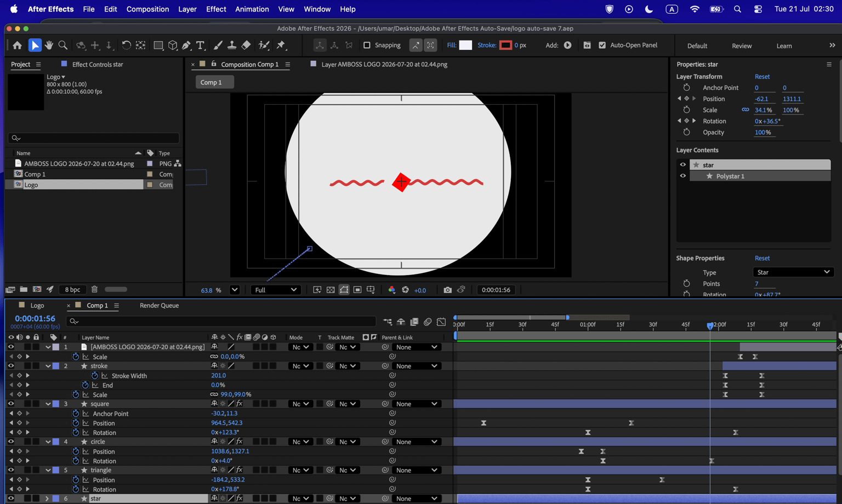842x504 pixels.
Task: Select the Eraser tool
Action: (246, 45)
